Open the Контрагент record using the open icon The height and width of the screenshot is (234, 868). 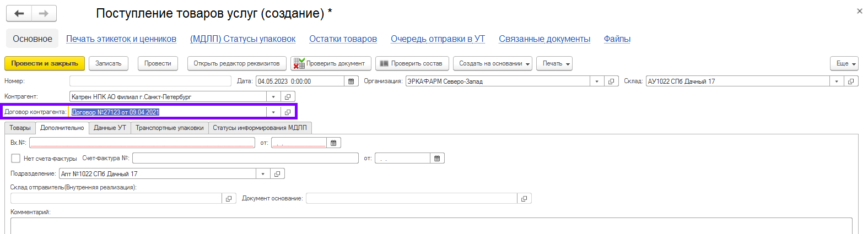point(288,97)
